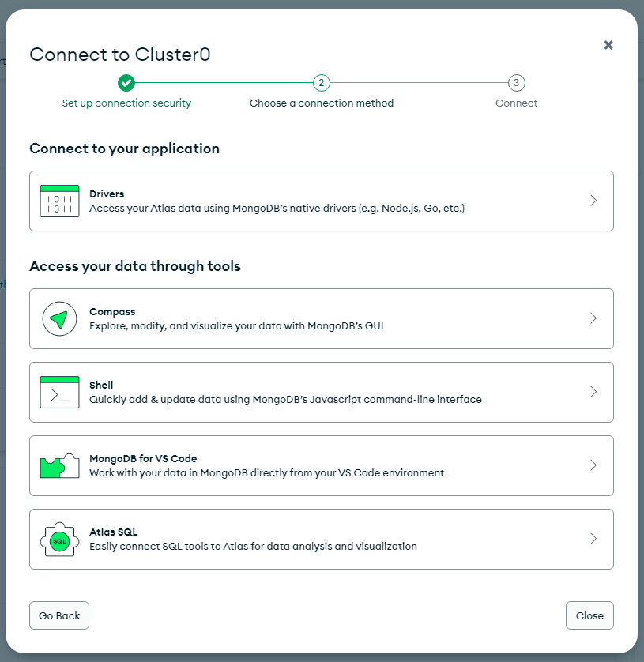Choose the 'Atlas SQL' title
Screen dimensions: 644x662
(x=114, y=532)
